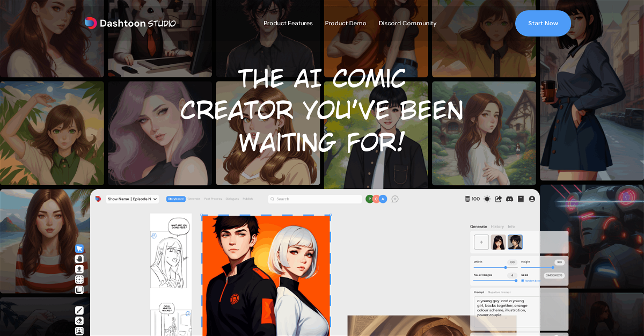Open the Info panel tab
Image resolution: width=644 pixels, height=336 pixels.
511,227
